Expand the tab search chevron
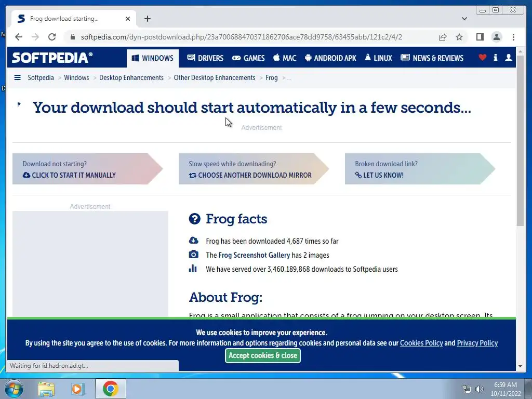The image size is (532, 399). pyautogui.click(x=464, y=19)
